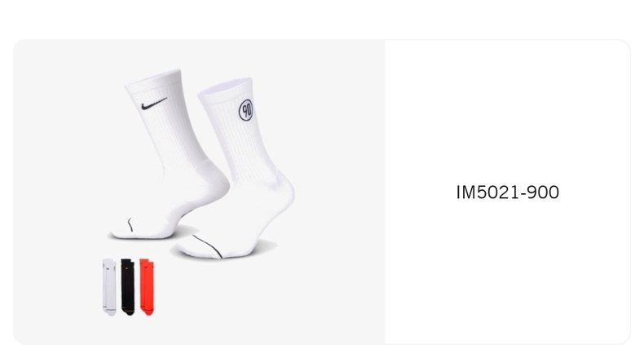Select the white socks color thumbnail
644x345 pixels.
click(x=109, y=287)
